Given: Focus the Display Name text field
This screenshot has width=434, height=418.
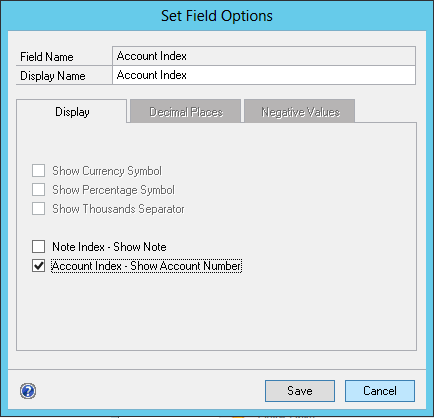Looking at the screenshot, I should pos(264,75).
